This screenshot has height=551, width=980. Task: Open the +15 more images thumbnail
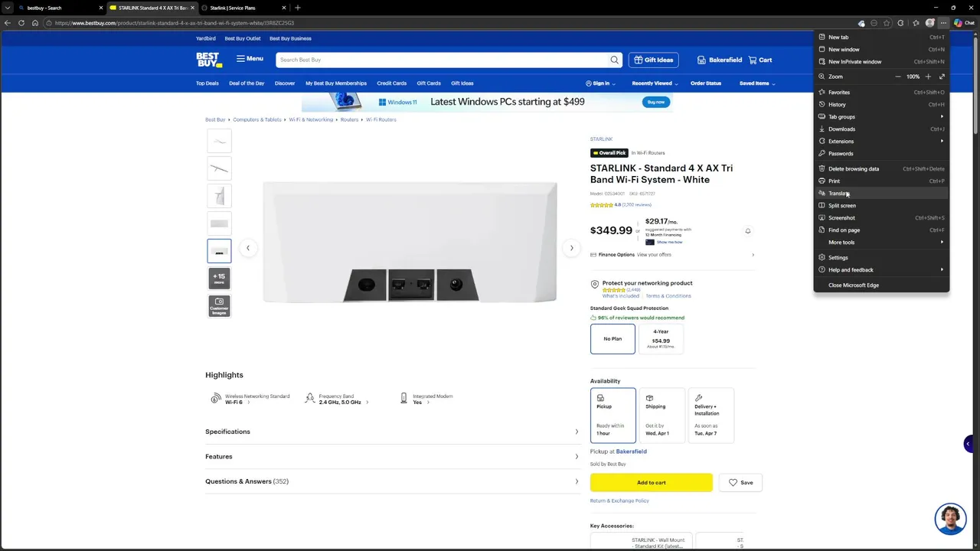pos(219,279)
